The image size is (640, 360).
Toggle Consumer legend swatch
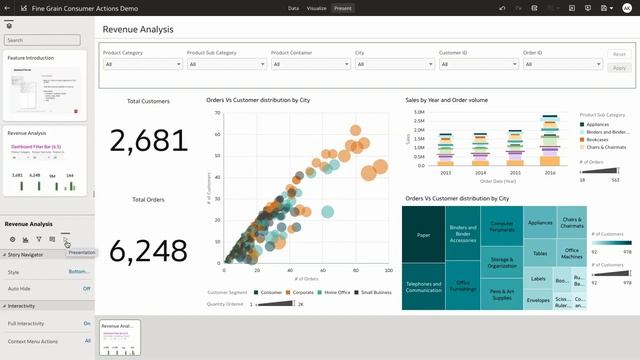pyautogui.click(x=256, y=293)
